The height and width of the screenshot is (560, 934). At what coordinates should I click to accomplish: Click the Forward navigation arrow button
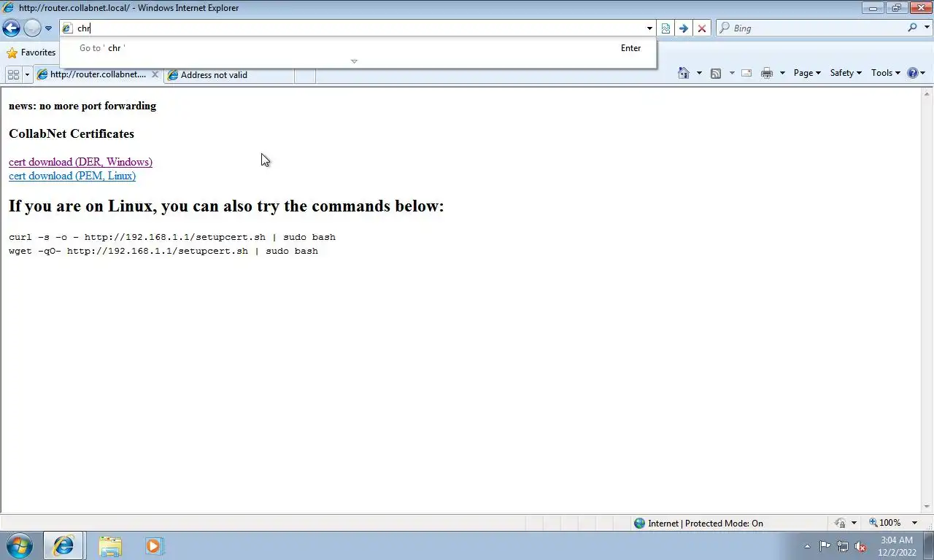click(x=32, y=28)
